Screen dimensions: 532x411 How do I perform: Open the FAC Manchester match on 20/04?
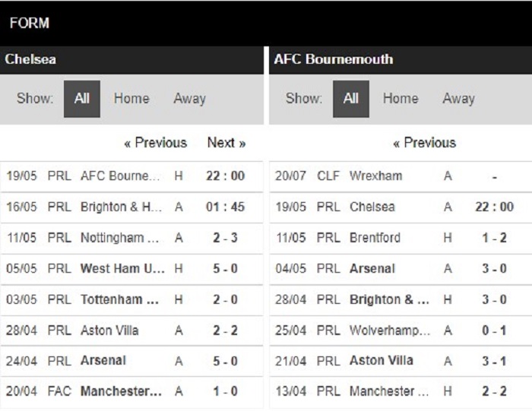131,391
